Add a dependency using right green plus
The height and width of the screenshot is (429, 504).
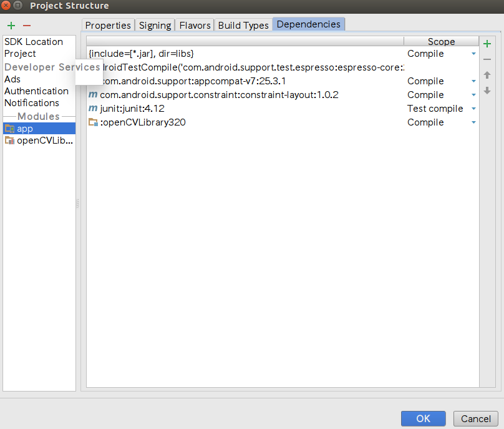(x=487, y=44)
